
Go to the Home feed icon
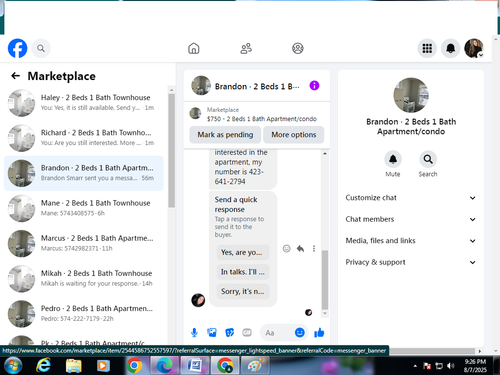coord(194,48)
